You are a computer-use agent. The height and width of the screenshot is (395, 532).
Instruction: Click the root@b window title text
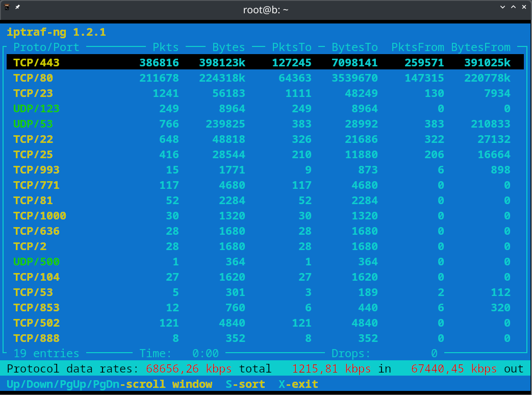(x=265, y=9)
